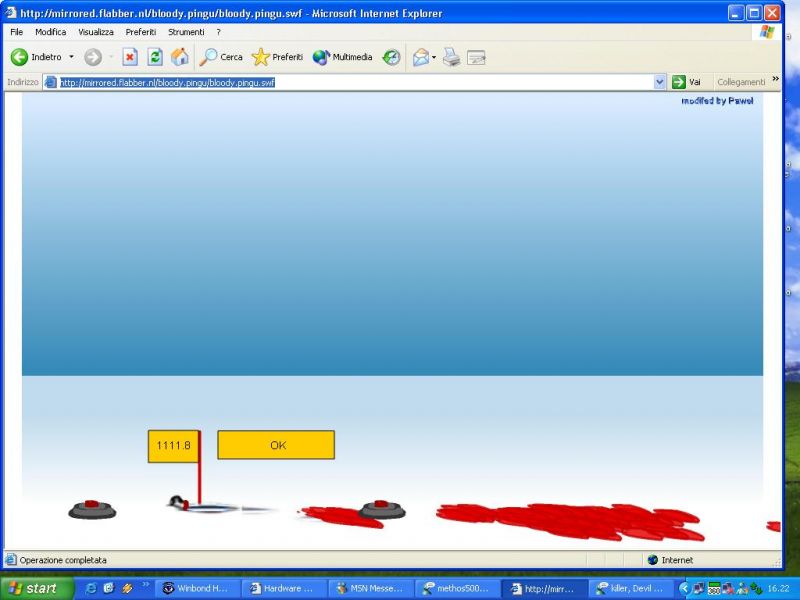This screenshot has height=600, width=800.
Task: Open the Preferiti menu in the menu bar
Action: click(x=141, y=32)
